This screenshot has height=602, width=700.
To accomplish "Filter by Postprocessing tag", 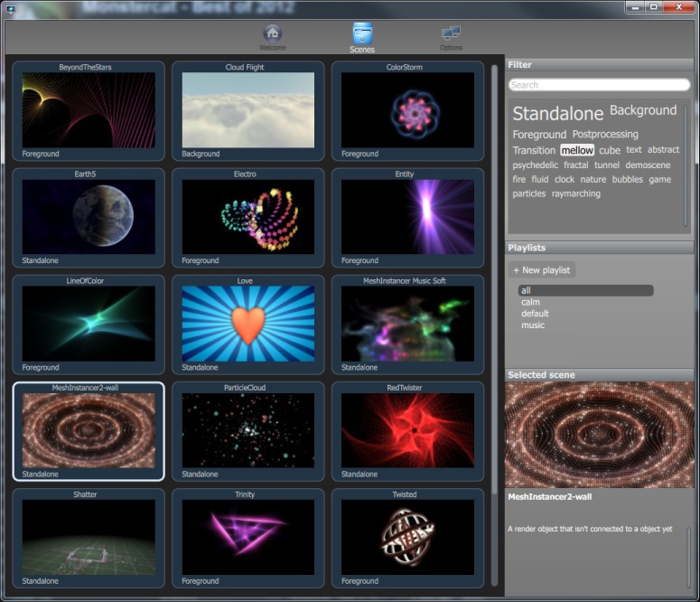I will coord(605,134).
